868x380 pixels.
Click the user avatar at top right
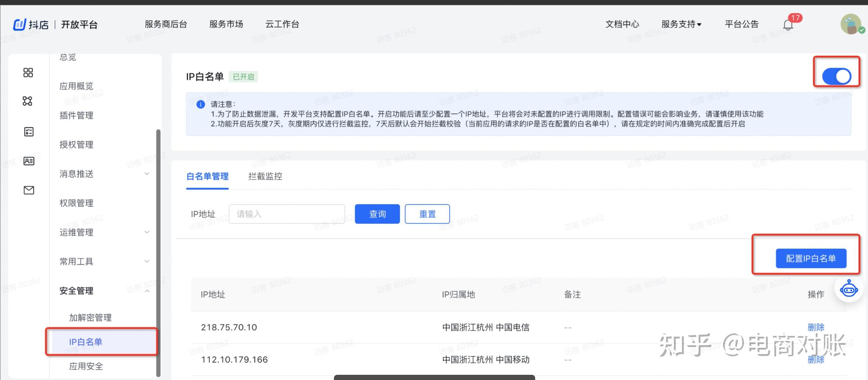coord(850,24)
